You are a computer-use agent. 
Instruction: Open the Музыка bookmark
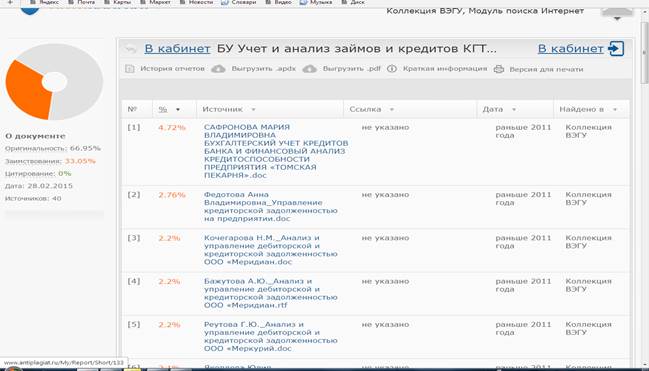[x=316, y=2]
